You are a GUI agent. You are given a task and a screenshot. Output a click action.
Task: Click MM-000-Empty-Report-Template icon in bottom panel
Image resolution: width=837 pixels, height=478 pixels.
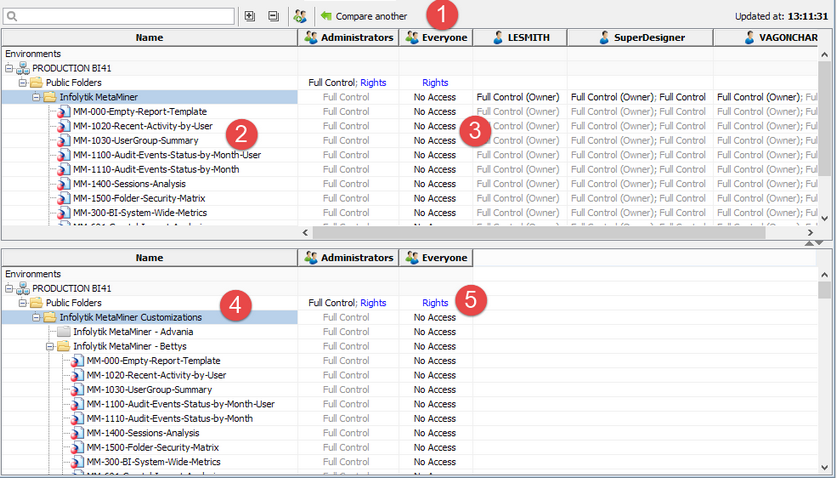pos(77,361)
